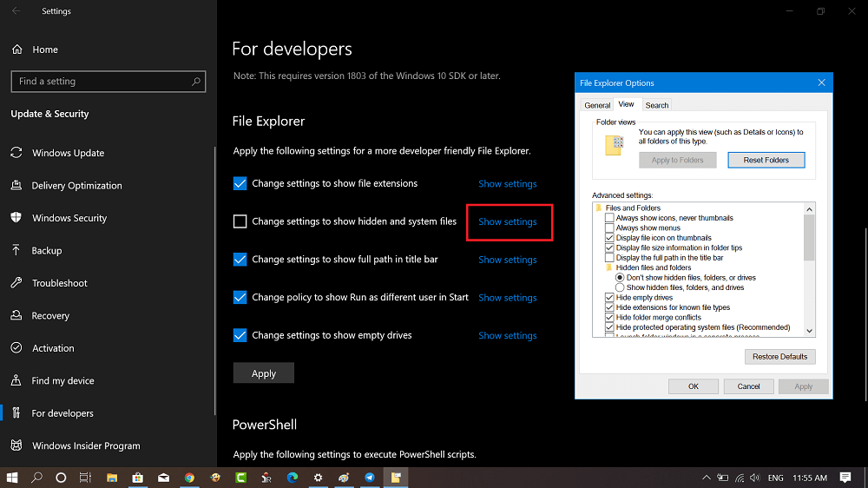The image size is (868, 488).
Task: Check show hidden and system files
Action: (240, 221)
